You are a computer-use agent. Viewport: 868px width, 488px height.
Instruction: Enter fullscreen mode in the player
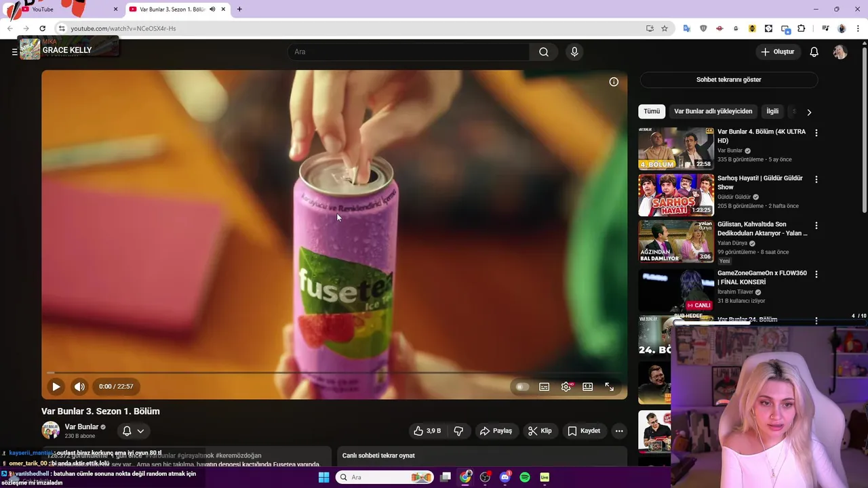[x=609, y=387]
